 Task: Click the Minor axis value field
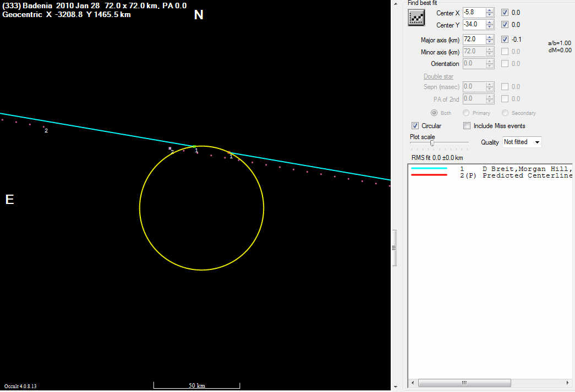474,51
